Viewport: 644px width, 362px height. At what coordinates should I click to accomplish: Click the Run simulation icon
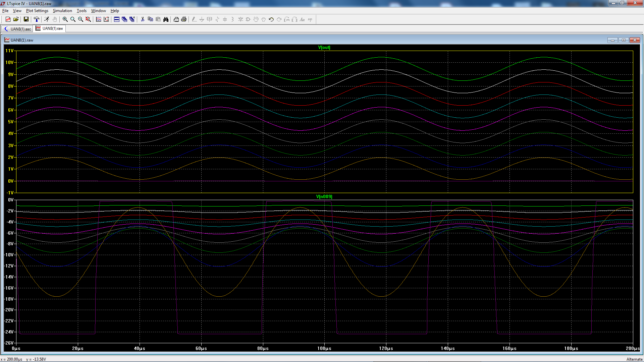pos(47,19)
